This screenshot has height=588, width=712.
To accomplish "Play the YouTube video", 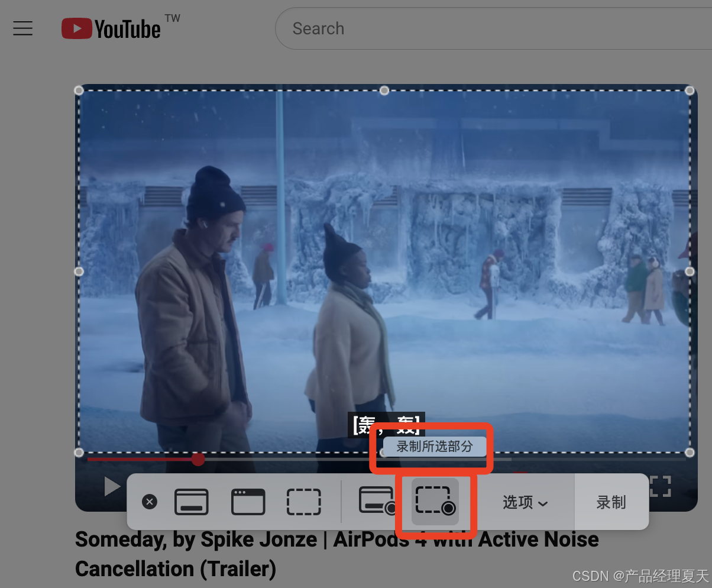I will (111, 486).
